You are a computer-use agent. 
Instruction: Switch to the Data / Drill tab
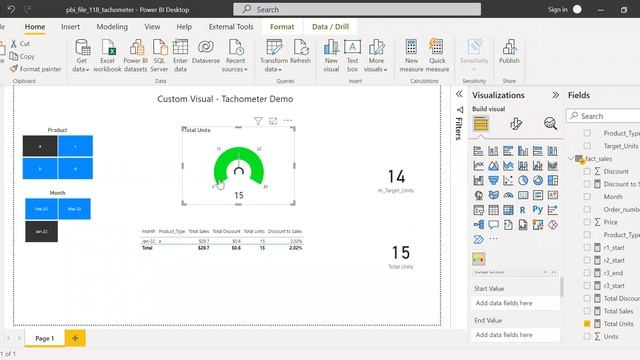pos(330,27)
